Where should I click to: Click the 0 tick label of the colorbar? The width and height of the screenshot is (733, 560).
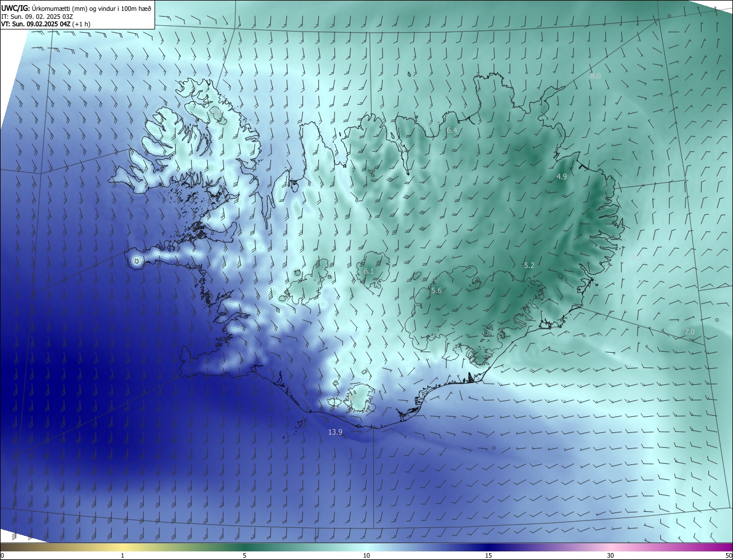(2, 555)
